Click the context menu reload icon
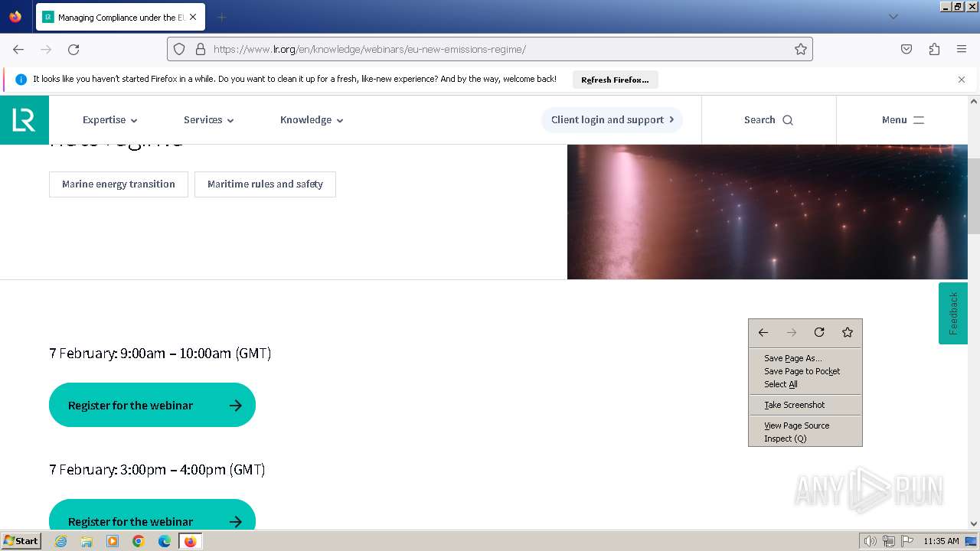The height and width of the screenshot is (551, 980). click(x=819, y=332)
